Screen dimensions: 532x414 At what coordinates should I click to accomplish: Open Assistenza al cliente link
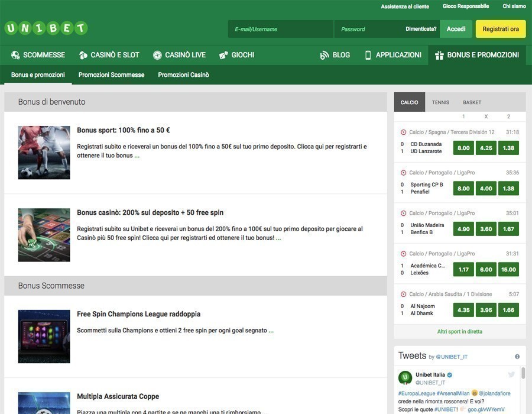[405, 7]
